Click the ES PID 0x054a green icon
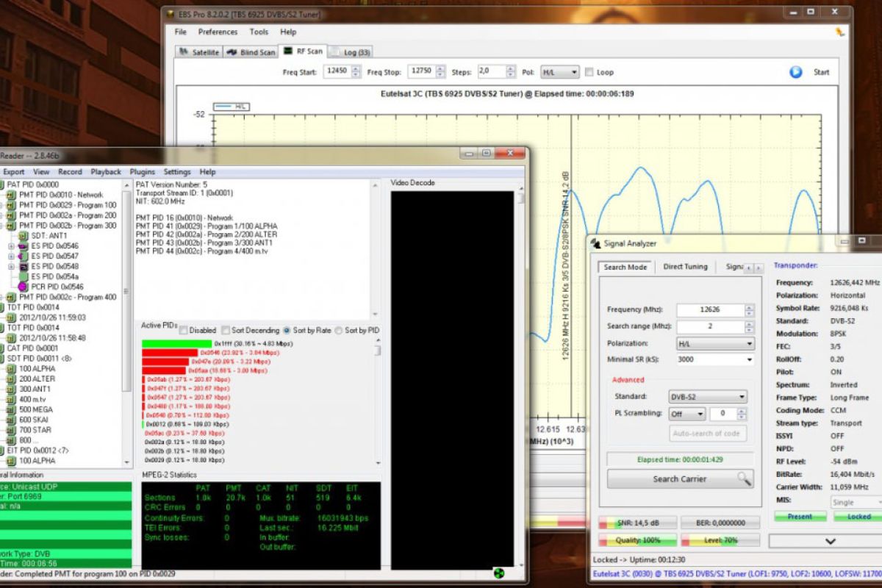Image resolution: width=882 pixels, height=588 pixels. [23, 276]
